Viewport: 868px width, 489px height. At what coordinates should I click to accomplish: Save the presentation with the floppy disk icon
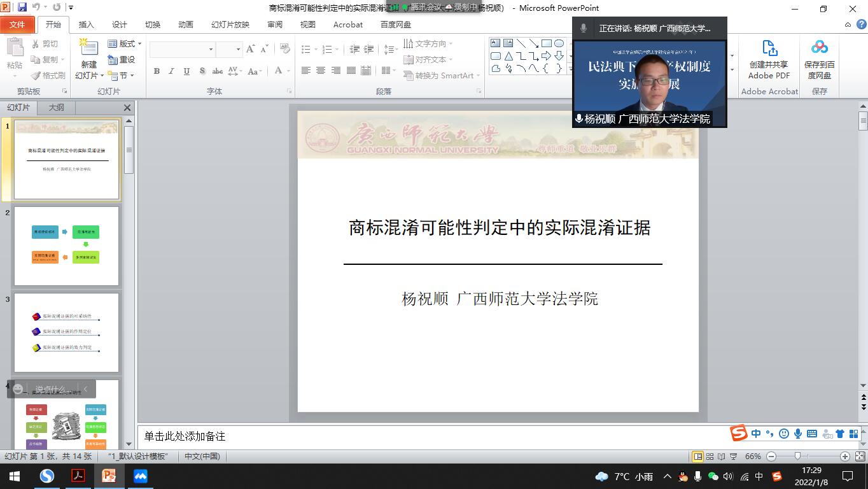[23, 8]
